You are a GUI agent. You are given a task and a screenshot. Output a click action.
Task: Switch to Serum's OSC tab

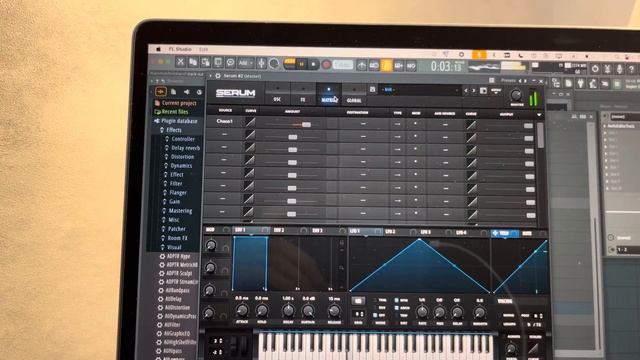tap(277, 94)
